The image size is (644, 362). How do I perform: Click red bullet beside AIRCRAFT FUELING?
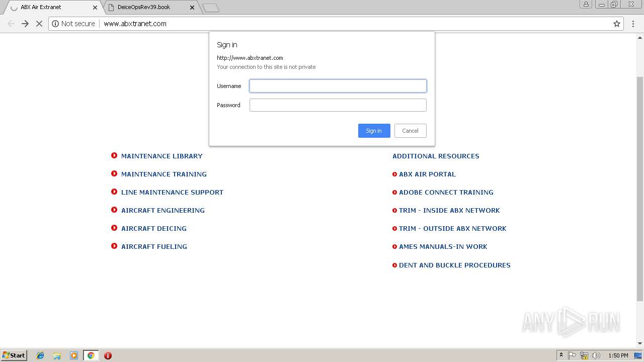(x=114, y=246)
